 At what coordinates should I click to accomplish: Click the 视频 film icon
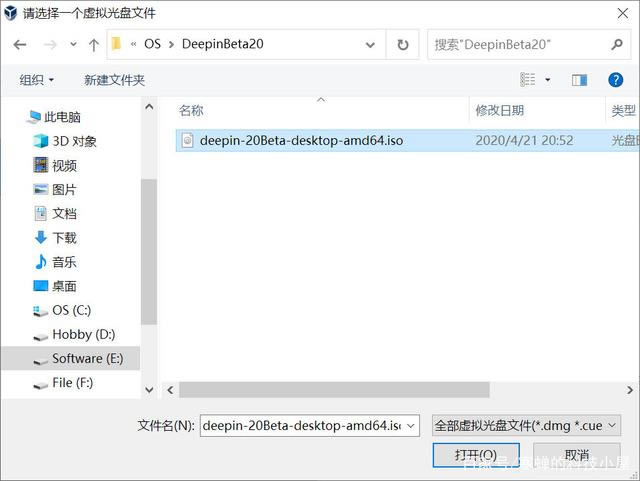pyautogui.click(x=41, y=165)
